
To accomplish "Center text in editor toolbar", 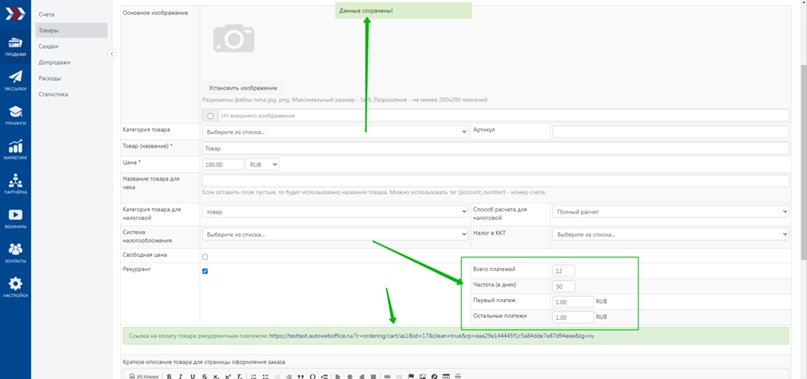I will [x=350, y=376].
